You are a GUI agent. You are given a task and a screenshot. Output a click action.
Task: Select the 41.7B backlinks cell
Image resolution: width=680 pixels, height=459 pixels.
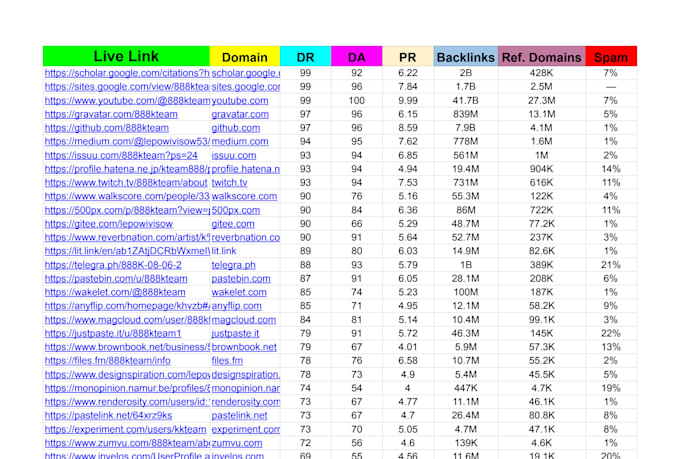tap(466, 101)
